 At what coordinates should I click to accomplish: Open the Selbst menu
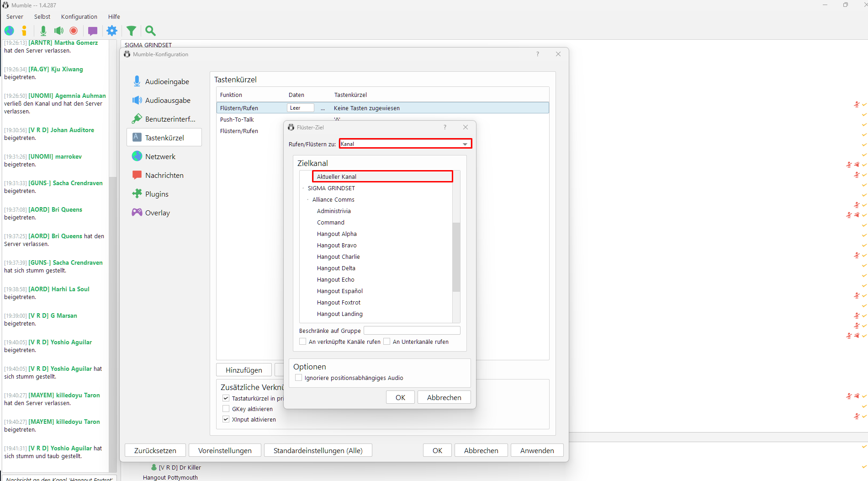(42, 16)
